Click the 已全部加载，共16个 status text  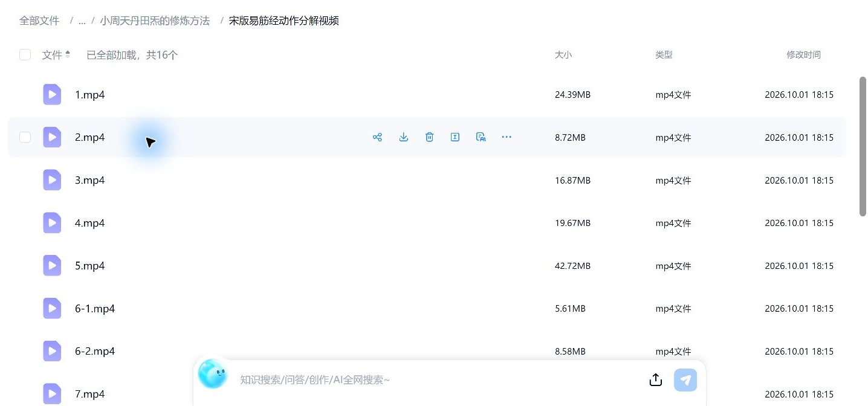pyautogui.click(x=132, y=55)
